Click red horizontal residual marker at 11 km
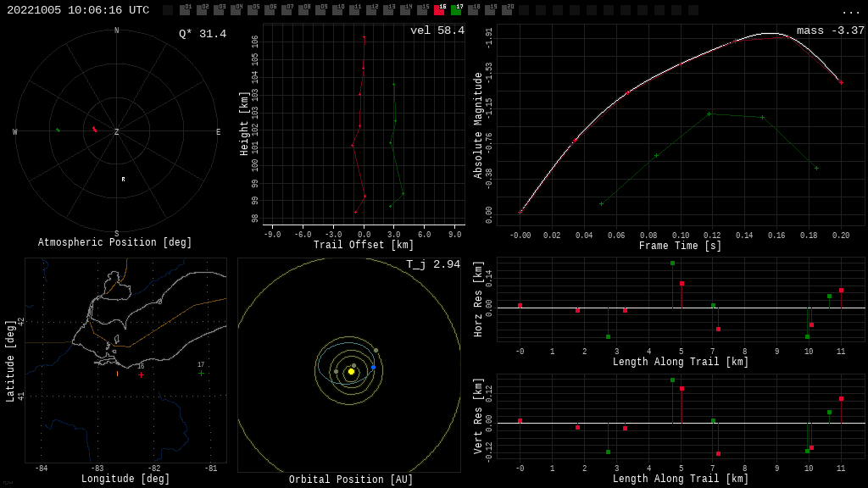Viewport: 868px width, 488px height. tap(842, 290)
